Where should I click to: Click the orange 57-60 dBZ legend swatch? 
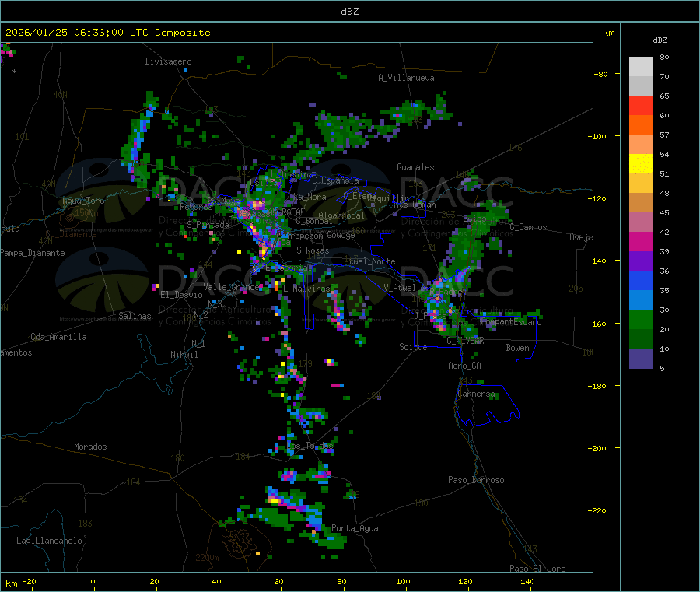641,125
